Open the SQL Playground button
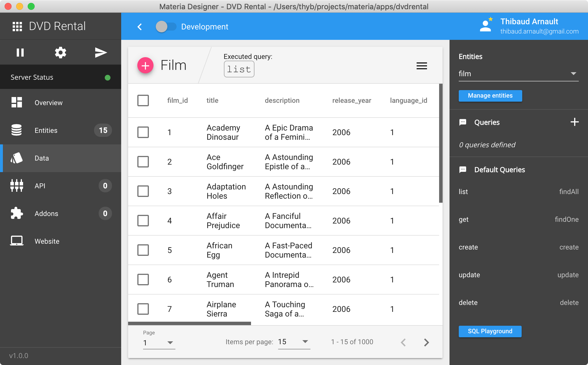Viewport: 588px width, 365px height. pyautogui.click(x=490, y=331)
